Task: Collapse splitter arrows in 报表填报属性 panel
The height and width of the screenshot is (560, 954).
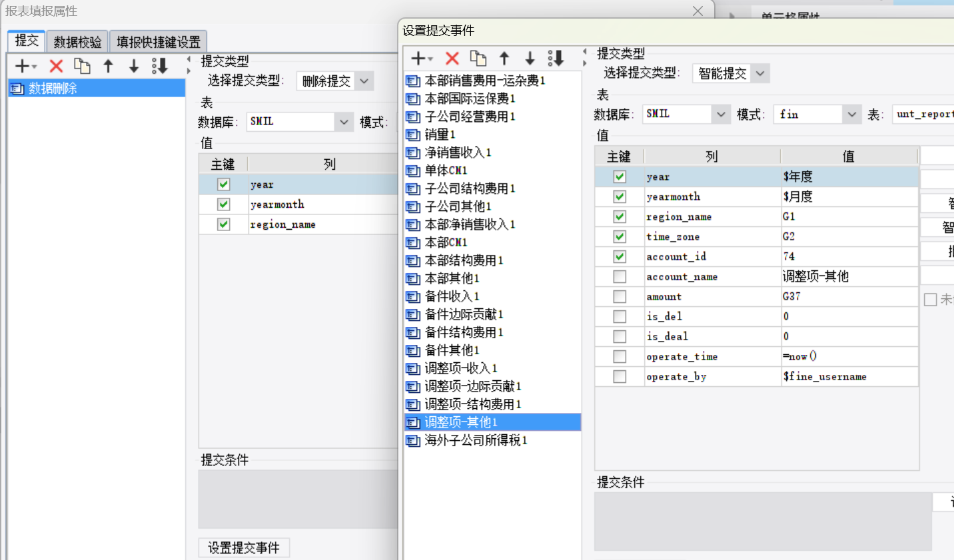Action: 189,65
